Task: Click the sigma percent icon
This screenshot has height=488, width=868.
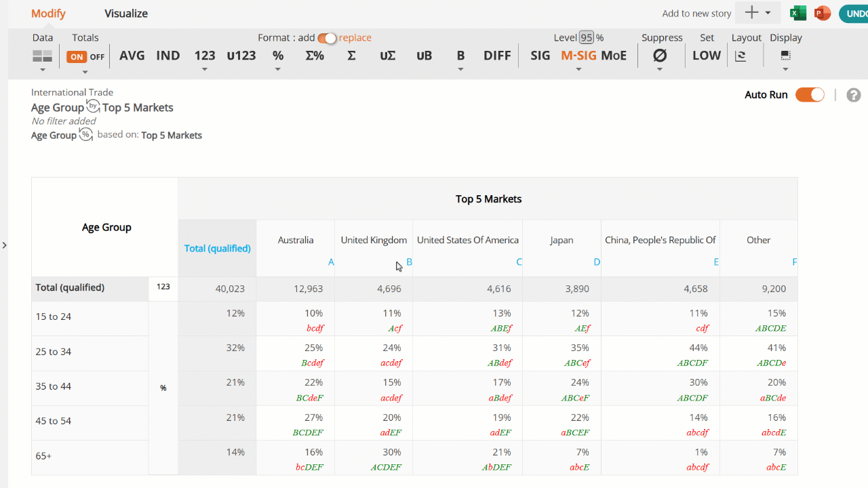Action: (315, 56)
